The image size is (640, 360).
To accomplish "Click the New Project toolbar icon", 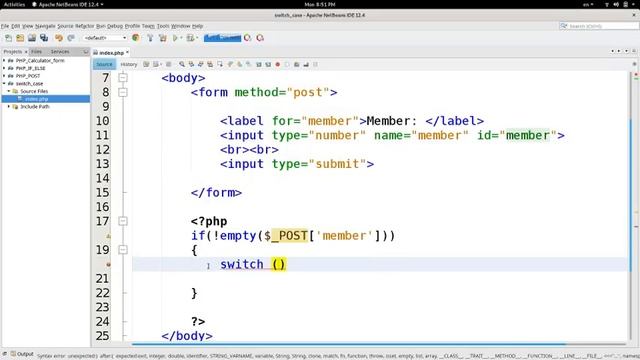I will pos(20,38).
